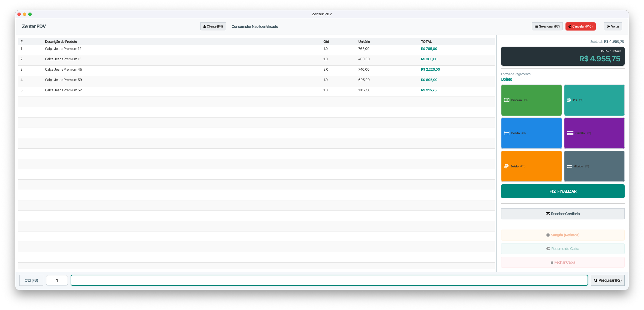Click the Pesquisar (F2) magnifier button

[x=607, y=280]
